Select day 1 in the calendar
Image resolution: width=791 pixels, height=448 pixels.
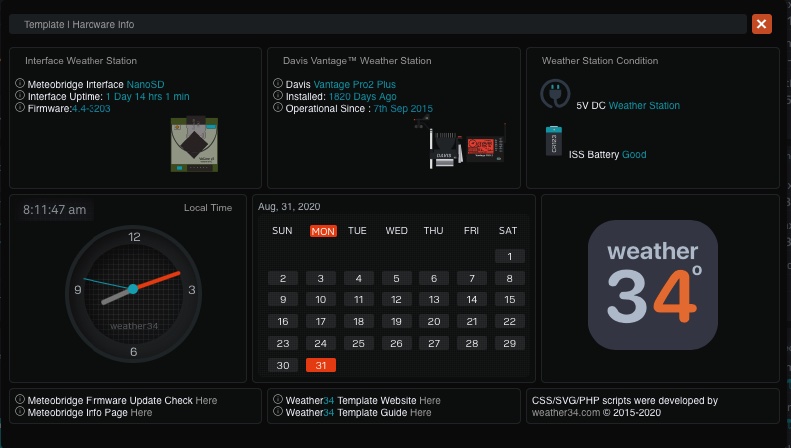510,256
